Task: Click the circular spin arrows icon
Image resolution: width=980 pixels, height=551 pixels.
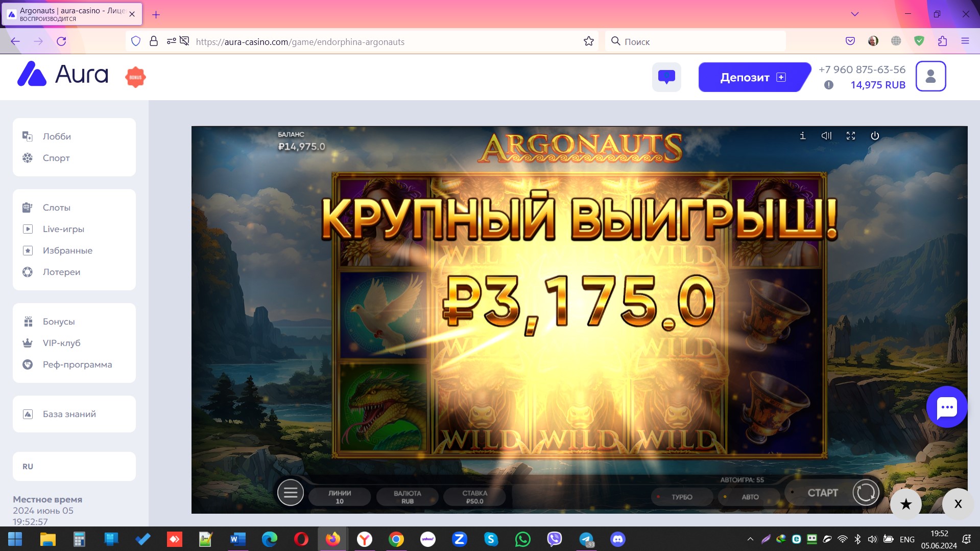Action: pos(866,493)
